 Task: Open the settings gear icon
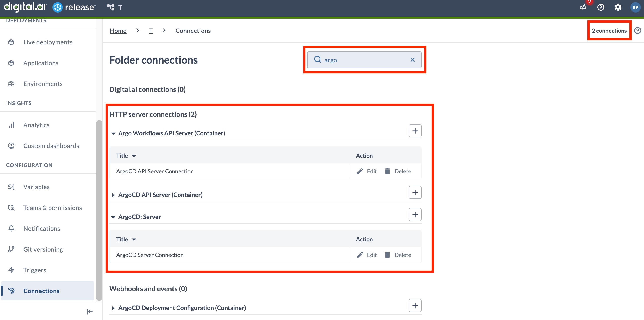point(618,8)
